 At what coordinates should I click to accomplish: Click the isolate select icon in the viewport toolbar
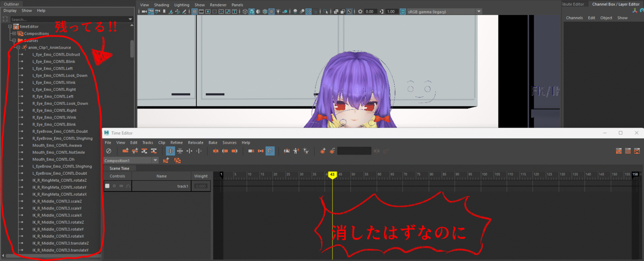(326, 12)
